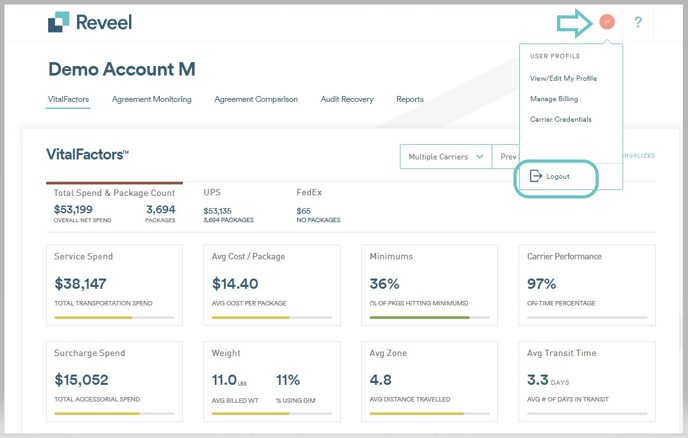Click the Avg Zone yellow progress bar
The width and height of the screenshot is (688, 438).
(x=416, y=413)
